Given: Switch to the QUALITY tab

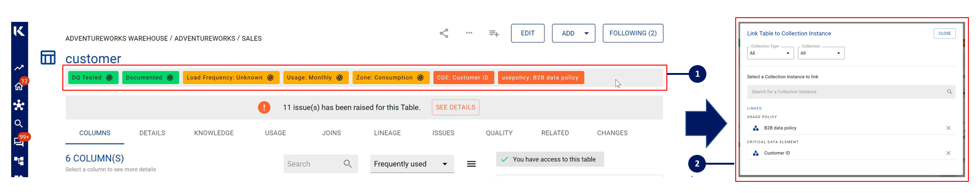Looking at the screenshot, I should pos(499,133).
